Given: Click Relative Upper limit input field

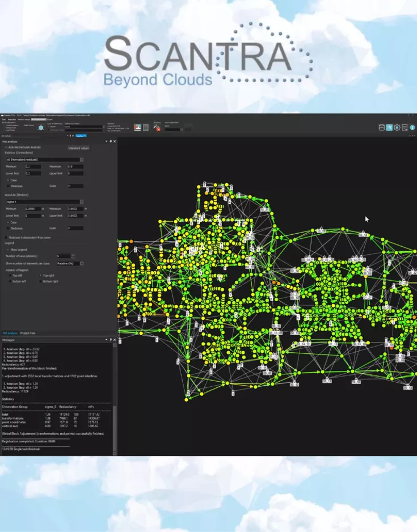Looking at the screenshot, I should 75,174.
